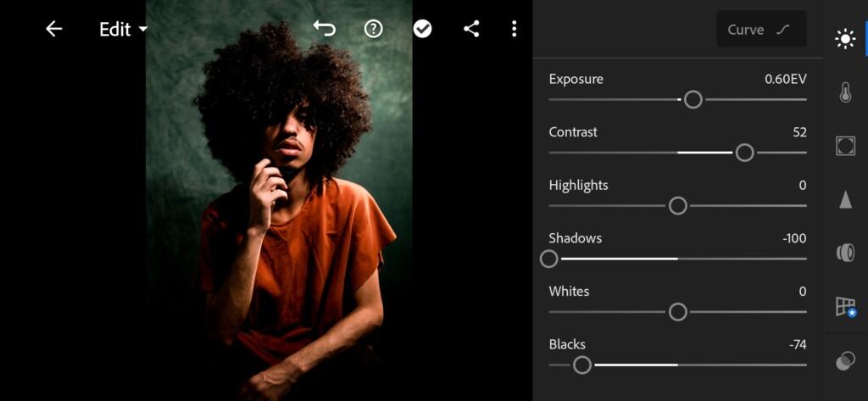Open the Detail panel triangle icon
The image size is (868, 401).
845,199
